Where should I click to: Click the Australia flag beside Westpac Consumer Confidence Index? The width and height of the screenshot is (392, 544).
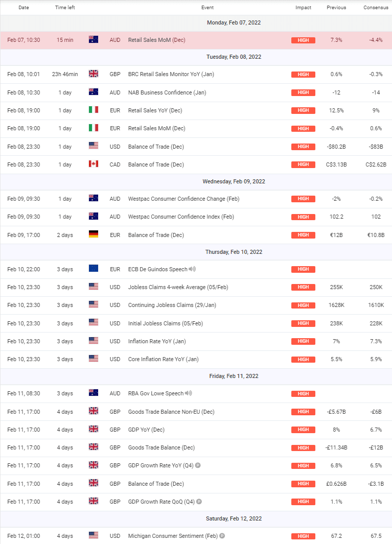[94, 216]
